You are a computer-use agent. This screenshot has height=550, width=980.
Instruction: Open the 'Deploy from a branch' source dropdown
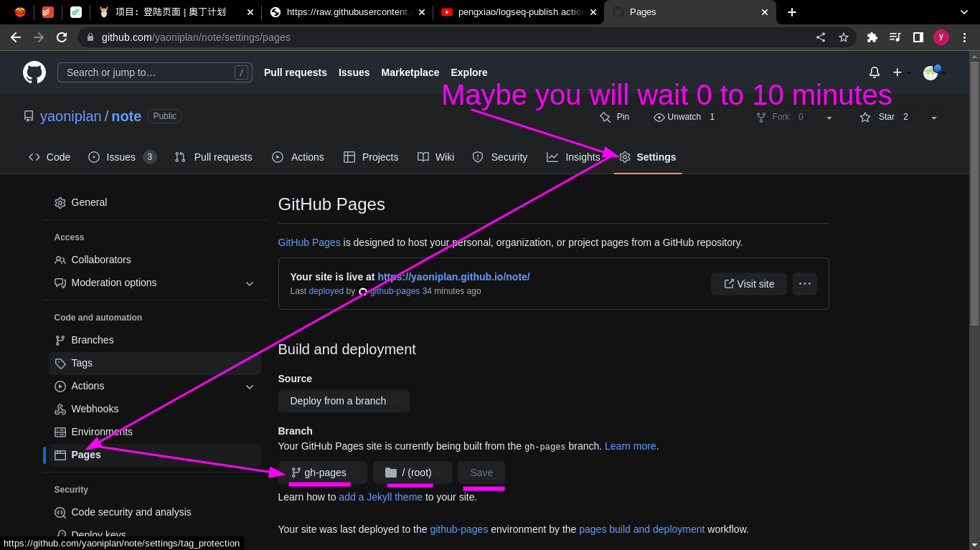tap(344, 401)
